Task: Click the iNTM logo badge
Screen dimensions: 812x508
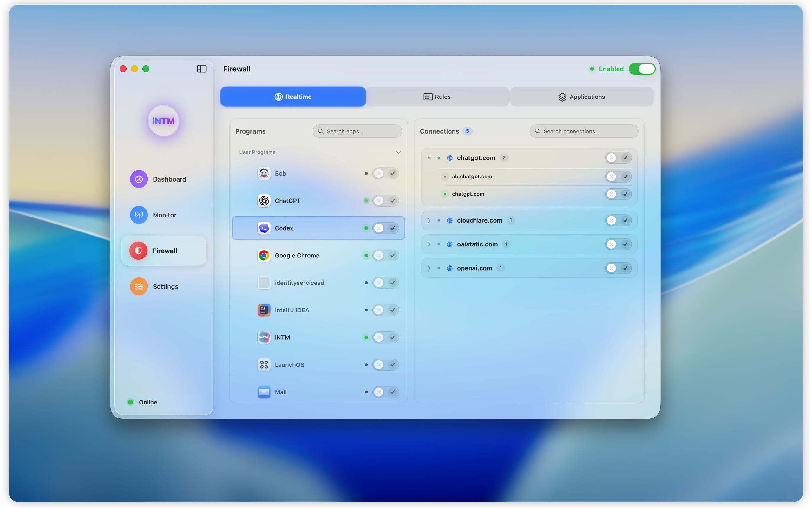Action: tap(163, 121)
